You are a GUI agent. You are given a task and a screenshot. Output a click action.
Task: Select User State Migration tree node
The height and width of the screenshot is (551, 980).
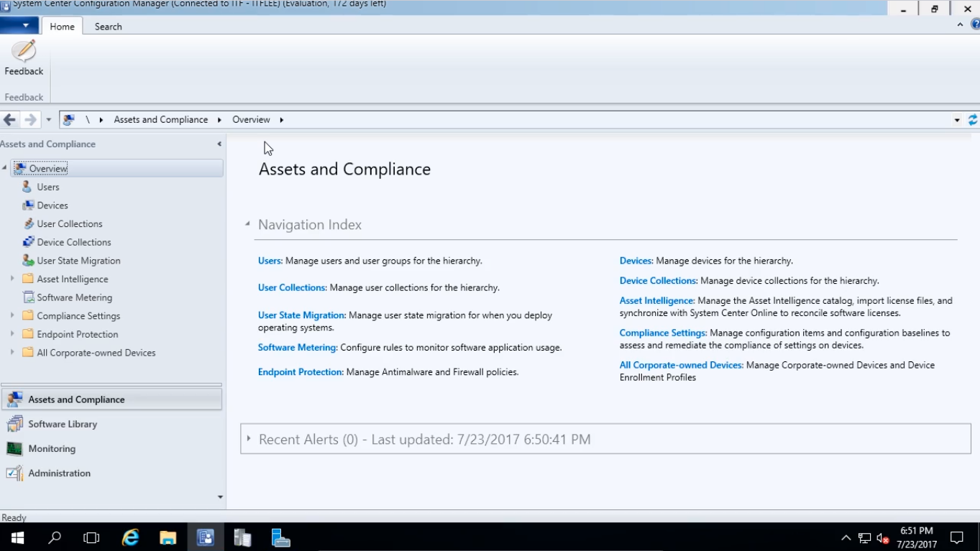pyautogui.click(x=78, y=261)
